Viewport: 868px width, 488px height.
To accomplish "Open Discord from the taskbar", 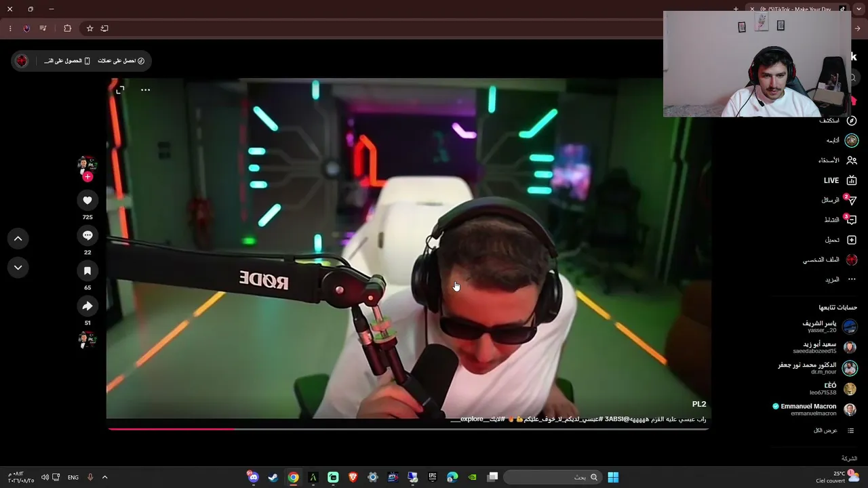I will (x=253, y=477).
